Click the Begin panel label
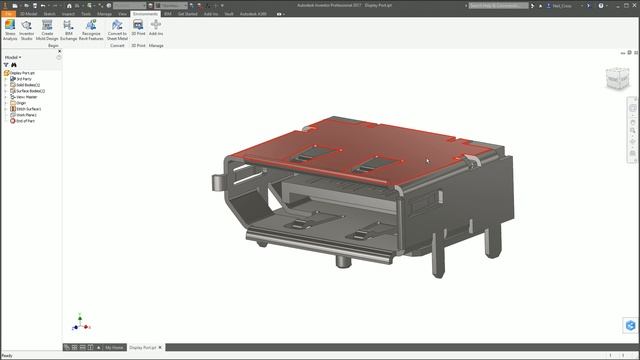This screenshot has width=640, height=360. coord(53,46)
